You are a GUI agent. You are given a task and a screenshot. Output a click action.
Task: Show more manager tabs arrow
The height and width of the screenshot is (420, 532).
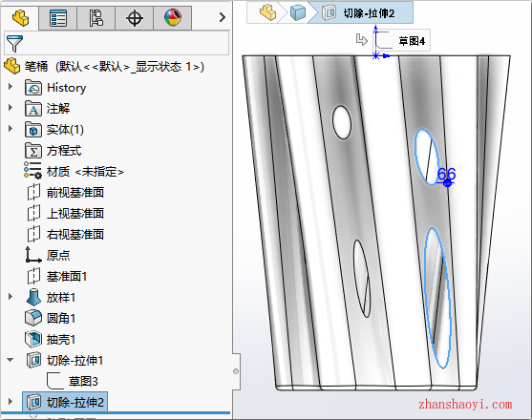coord(223,17)
